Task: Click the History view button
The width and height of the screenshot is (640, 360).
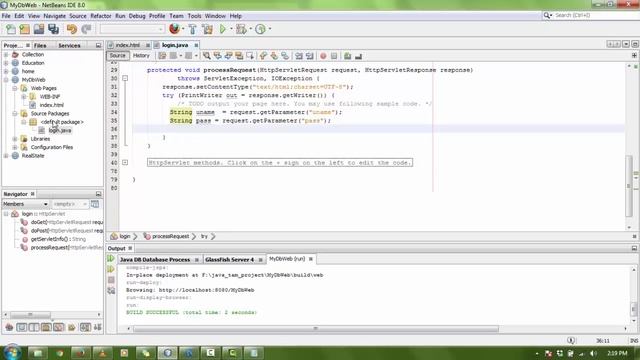Action: click(x=141, y=56)
